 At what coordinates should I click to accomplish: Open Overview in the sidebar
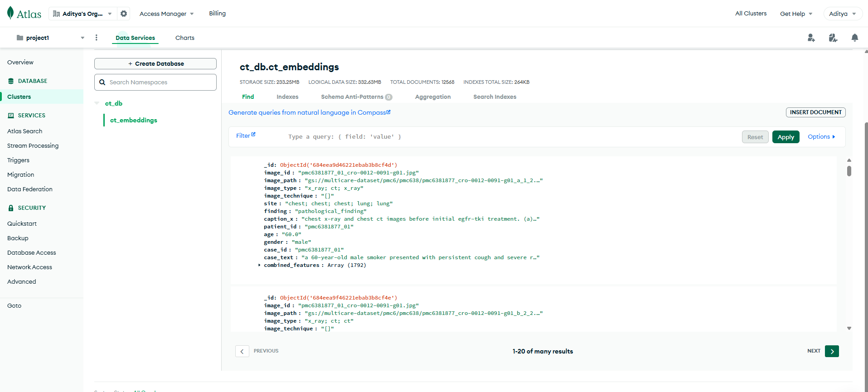point(20,63)
